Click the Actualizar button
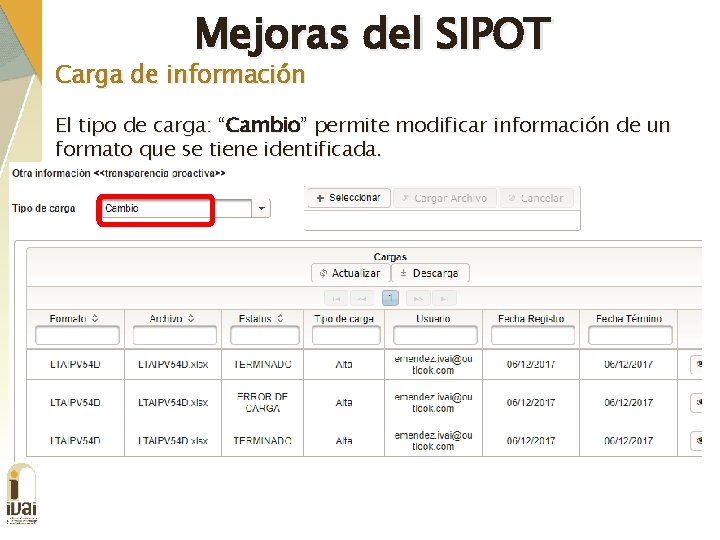Viewport: 720px width, 540px height. click(x=351, y=273)
